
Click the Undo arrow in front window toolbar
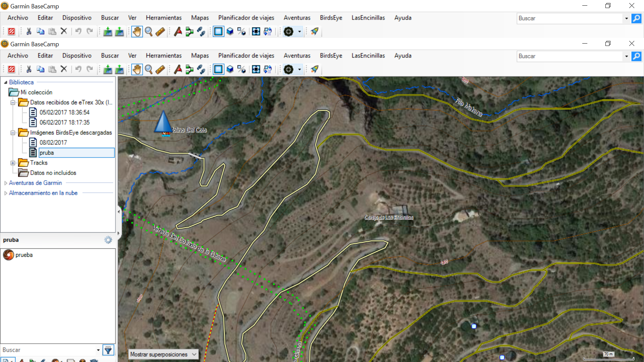point(78,69)
